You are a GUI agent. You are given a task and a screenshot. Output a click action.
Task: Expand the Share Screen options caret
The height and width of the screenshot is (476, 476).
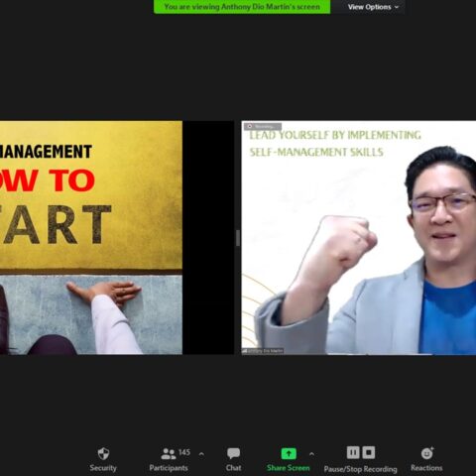point(311,454)
